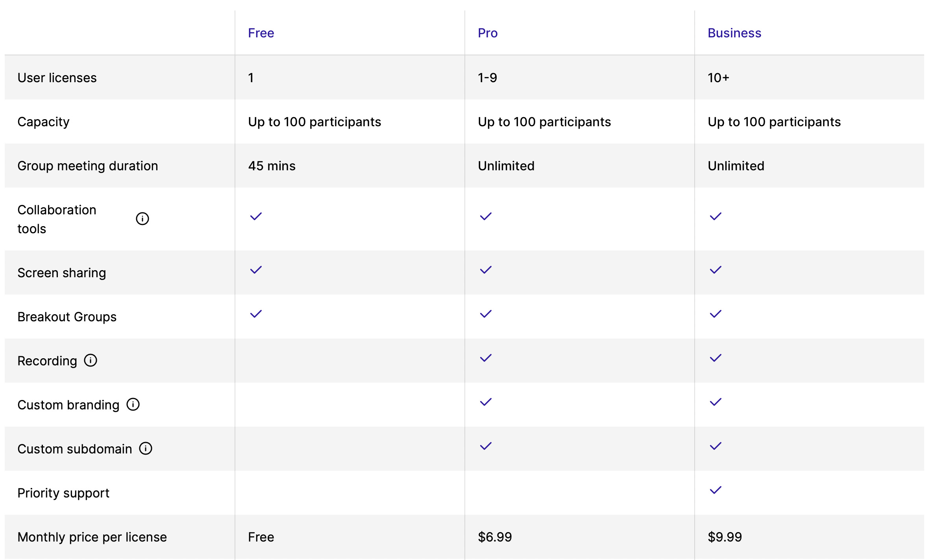932x560 pixels.
Task: Click the info icon next to Recording
Action: pos(91,360)
